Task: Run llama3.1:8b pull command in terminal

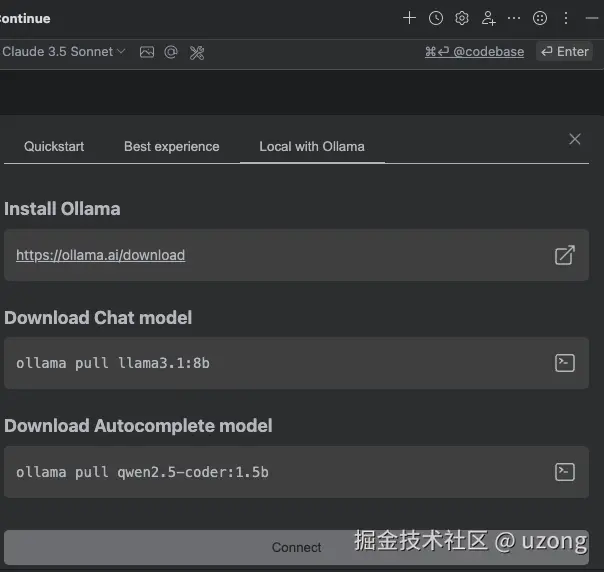Action: (565, 363)
